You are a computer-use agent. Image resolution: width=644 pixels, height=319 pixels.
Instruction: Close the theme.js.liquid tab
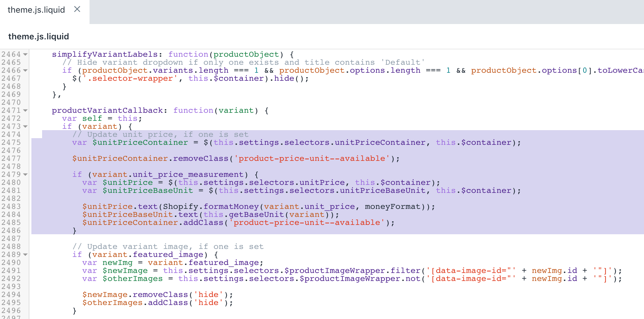(x=77, y=9)
